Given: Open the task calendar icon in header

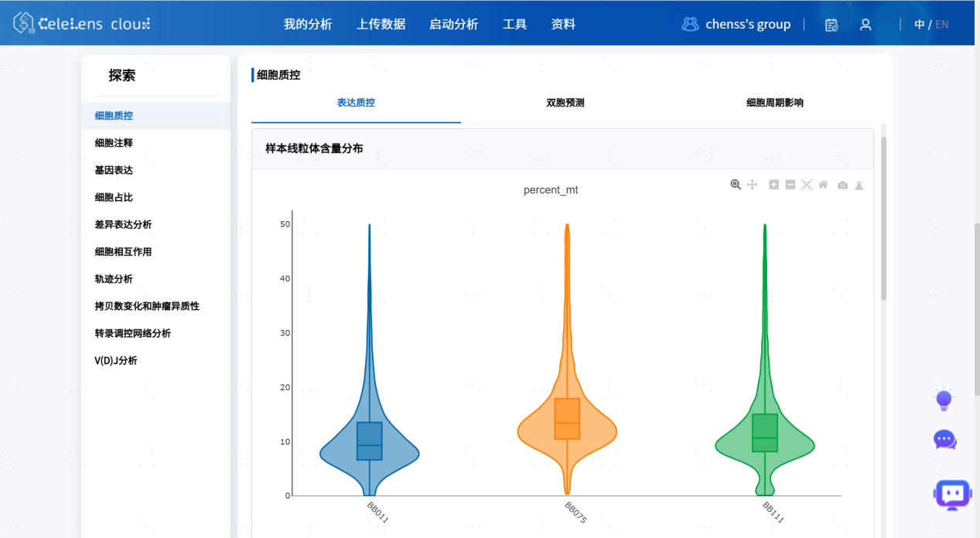Looking at the screenshot, I should point(831,25).
